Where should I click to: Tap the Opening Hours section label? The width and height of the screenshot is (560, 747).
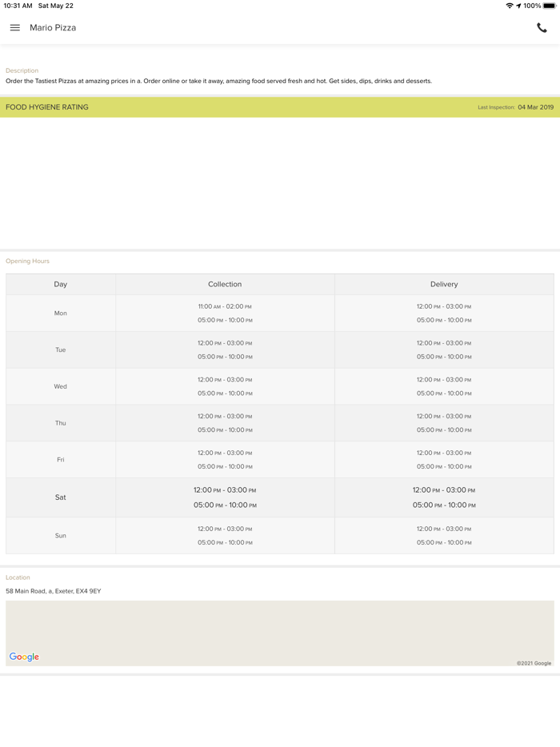(x=28, y=261)
